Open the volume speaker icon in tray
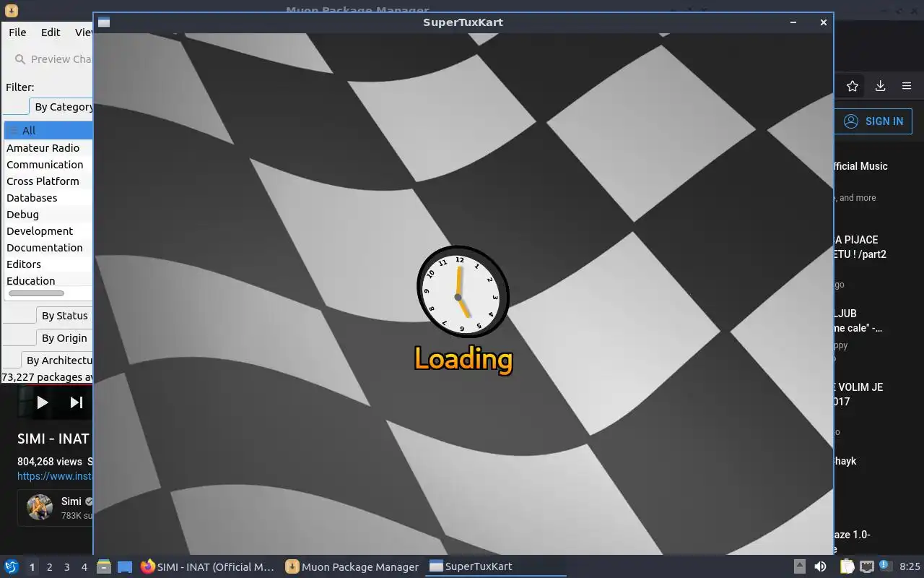Screen dimensions: 924x578 pyautogui.click(x=821, y=566)
